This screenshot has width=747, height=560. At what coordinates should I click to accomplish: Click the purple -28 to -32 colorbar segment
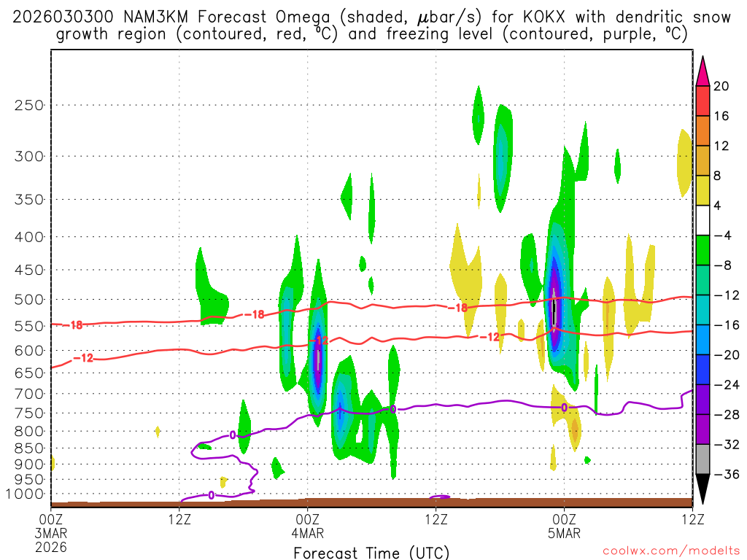(x=703, y=429)
